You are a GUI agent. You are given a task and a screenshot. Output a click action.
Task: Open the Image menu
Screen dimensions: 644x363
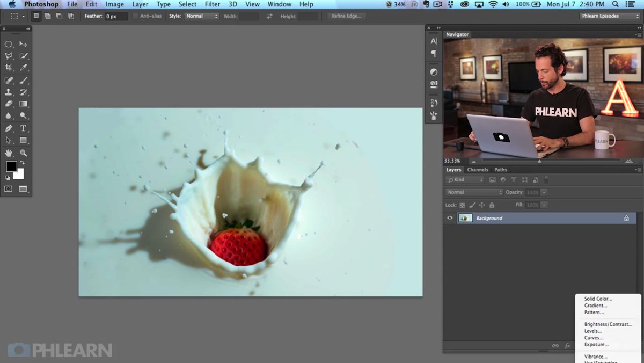coord(114,4)
